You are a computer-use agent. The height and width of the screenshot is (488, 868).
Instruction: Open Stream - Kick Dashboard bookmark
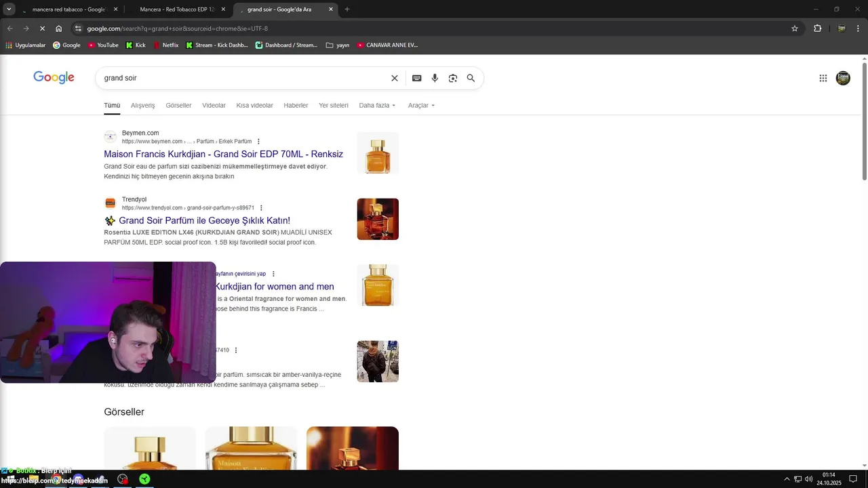[x=217, y=45]
